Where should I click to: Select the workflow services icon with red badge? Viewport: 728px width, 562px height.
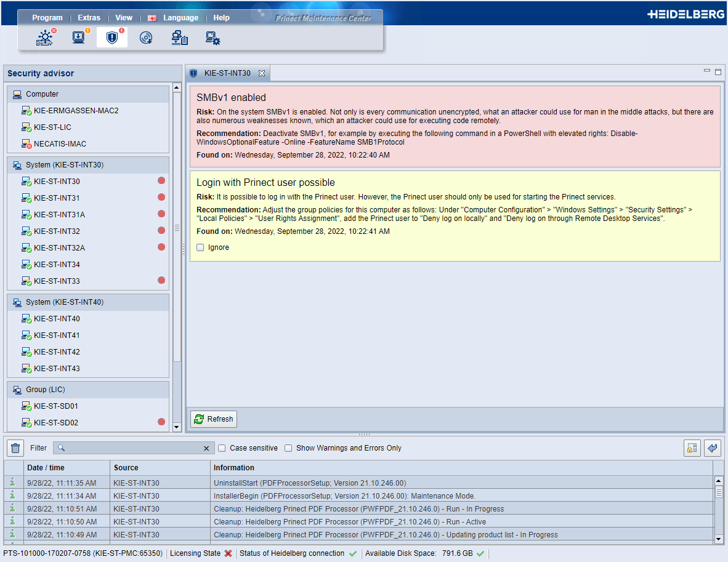[x=44, y=38]
